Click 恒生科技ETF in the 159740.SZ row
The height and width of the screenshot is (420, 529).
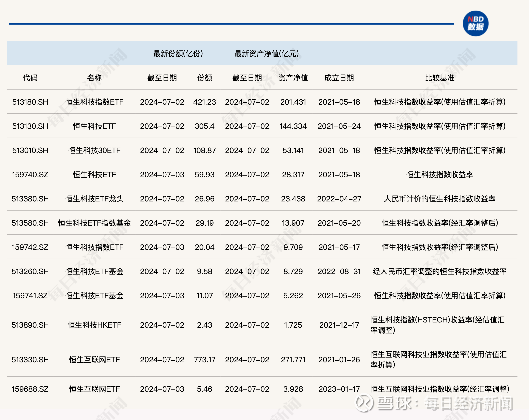click(95, 174)
